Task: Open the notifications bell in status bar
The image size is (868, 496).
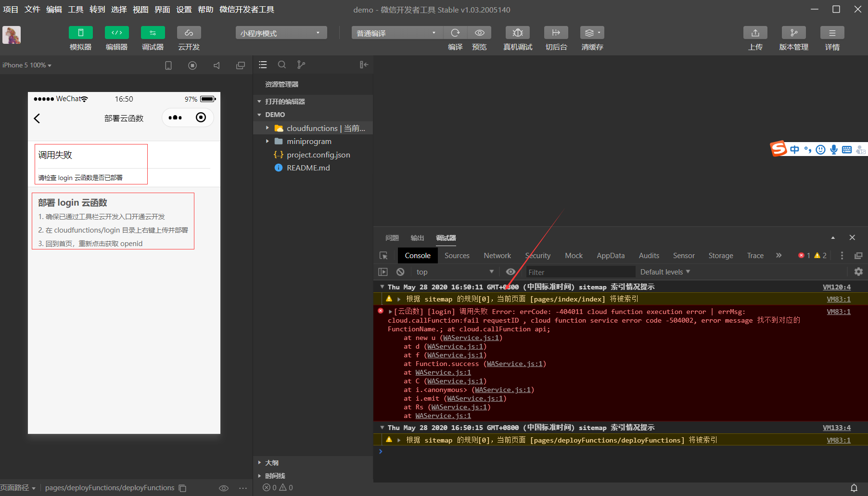Action: coord(854,488)
